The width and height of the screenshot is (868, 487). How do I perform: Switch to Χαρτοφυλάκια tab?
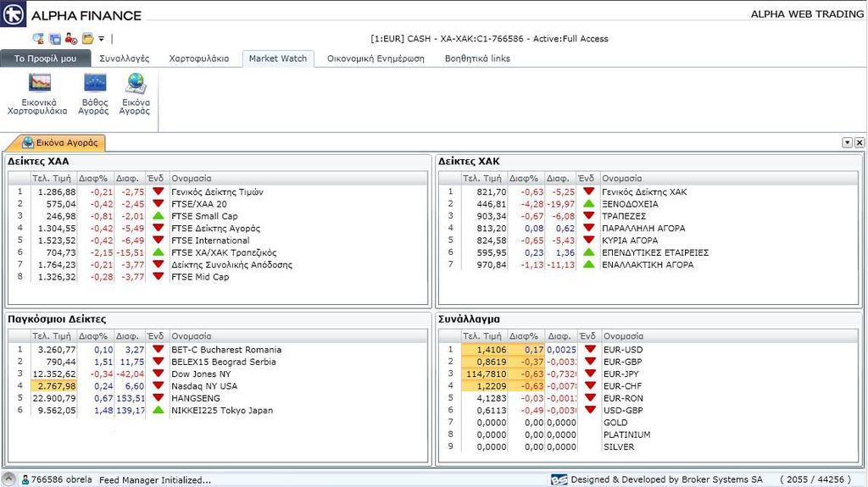[x=198, y=58]
